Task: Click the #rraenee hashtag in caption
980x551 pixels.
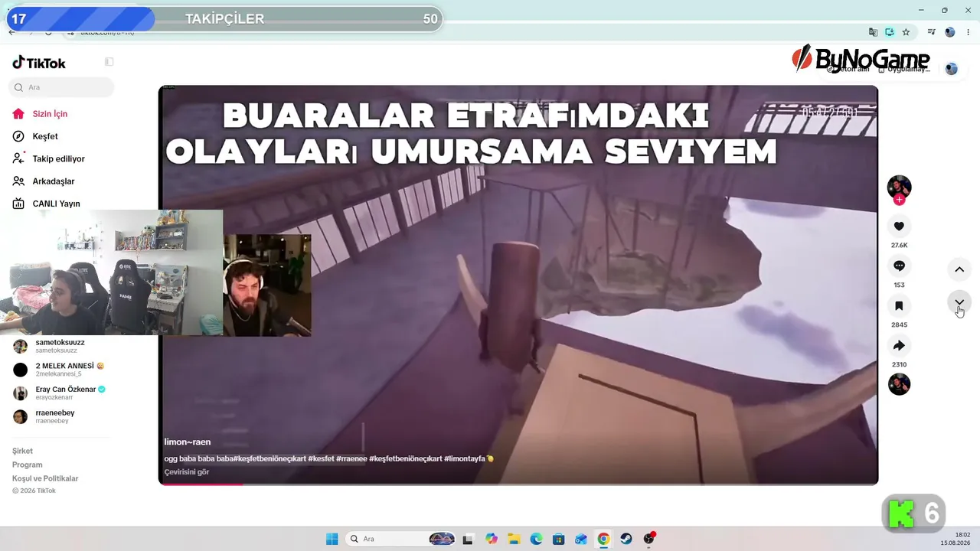Action: [x=351, y=458]
